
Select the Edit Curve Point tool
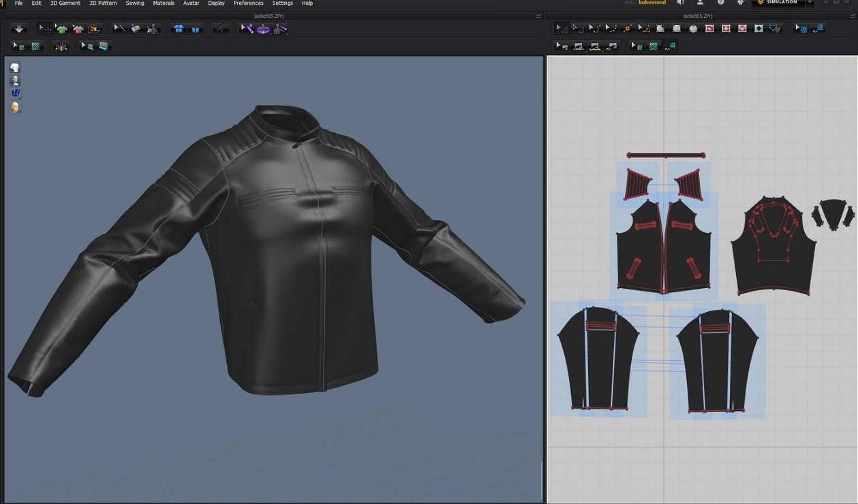[611, 29]
